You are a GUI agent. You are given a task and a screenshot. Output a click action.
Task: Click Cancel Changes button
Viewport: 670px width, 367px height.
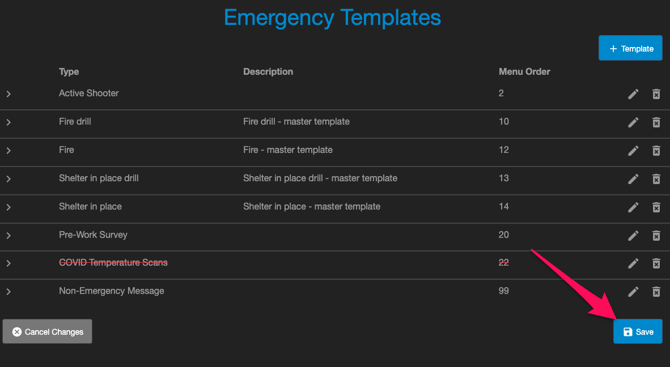coord(47,332)
